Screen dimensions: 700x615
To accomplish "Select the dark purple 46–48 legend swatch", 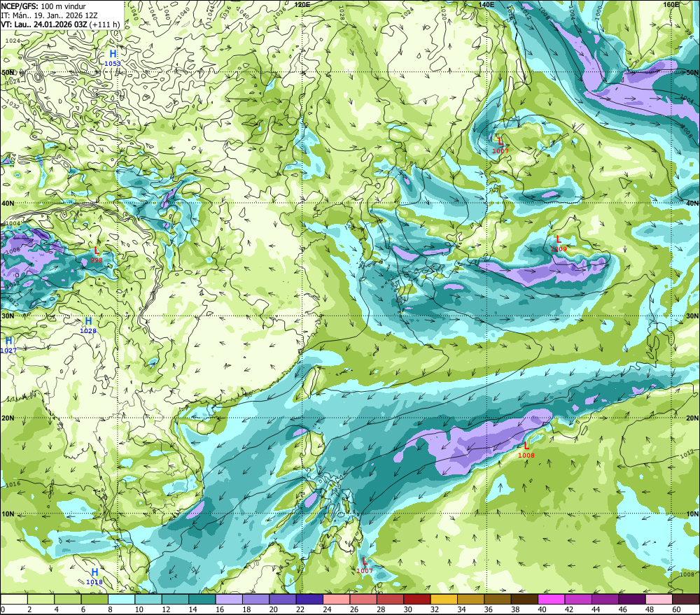I will (631, 599).
